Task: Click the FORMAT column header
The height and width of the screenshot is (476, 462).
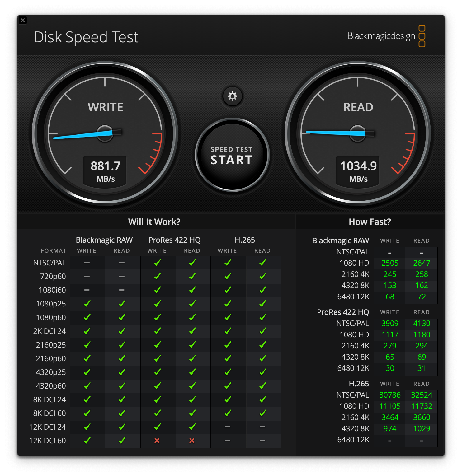Action: (54, 251)
